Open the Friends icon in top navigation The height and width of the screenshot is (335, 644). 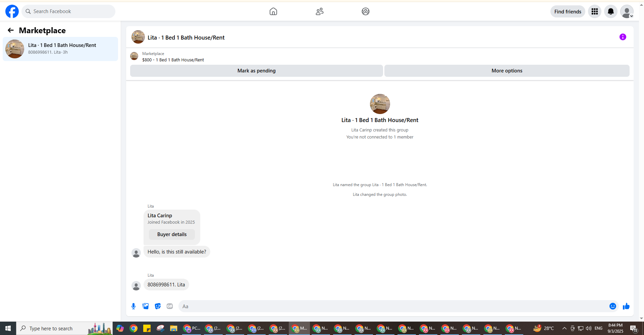320,11
